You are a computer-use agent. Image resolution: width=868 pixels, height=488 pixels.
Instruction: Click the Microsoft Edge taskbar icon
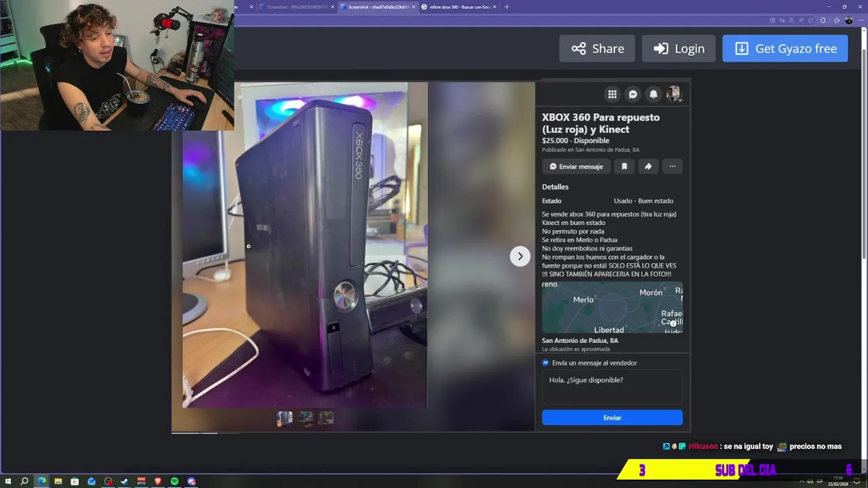(x=41, y=481)
